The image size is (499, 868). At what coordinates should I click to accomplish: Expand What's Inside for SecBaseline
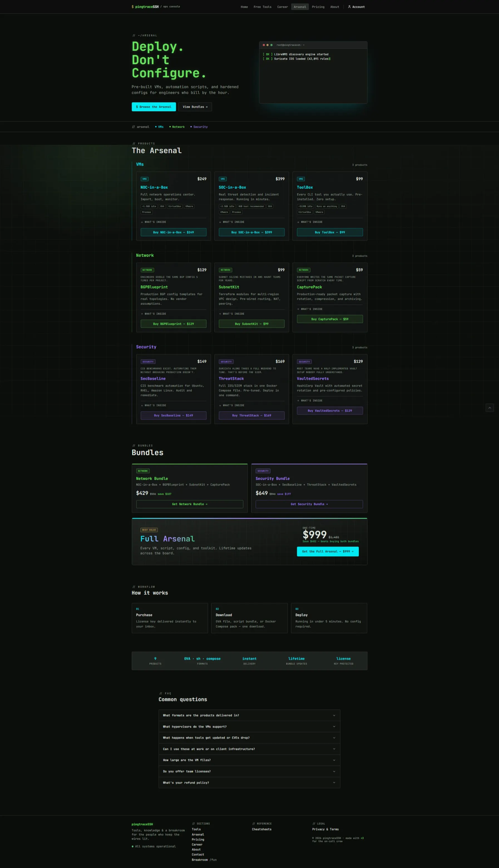[x=173, y=405]
